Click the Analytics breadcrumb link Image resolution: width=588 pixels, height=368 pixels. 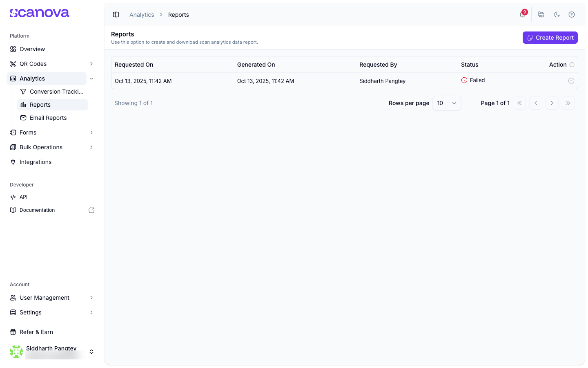tap(142, 15)
